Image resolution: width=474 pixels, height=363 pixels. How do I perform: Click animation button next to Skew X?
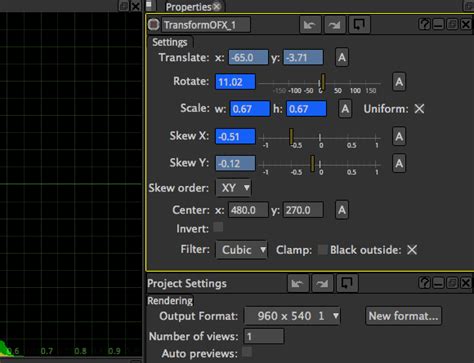click(399, 137)
